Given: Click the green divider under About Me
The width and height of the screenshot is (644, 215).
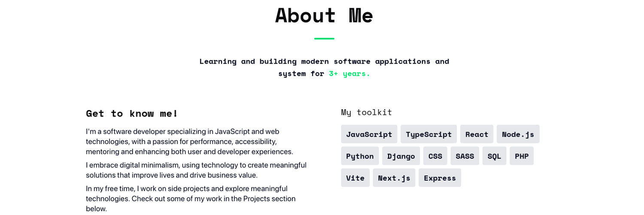Looking at the screenshot, I should 324,39.
